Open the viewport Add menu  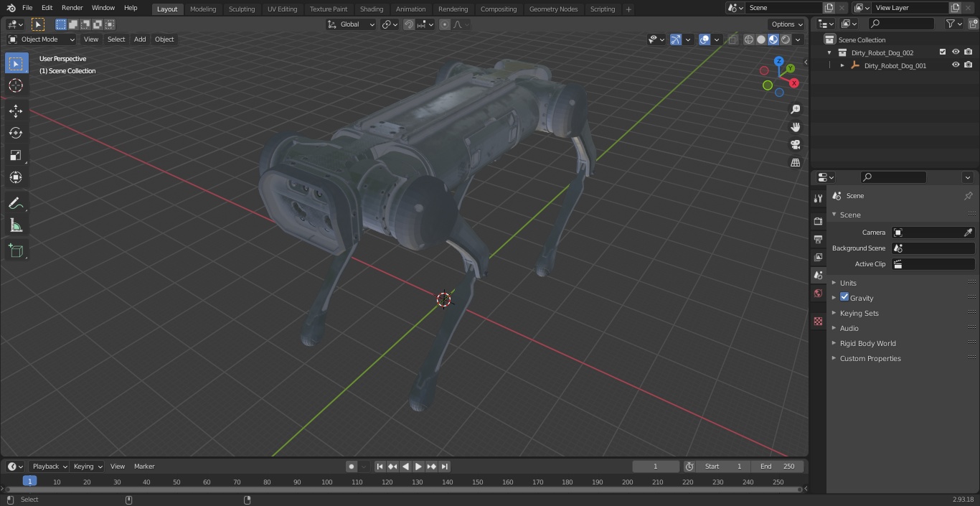(x=140, y=39)
